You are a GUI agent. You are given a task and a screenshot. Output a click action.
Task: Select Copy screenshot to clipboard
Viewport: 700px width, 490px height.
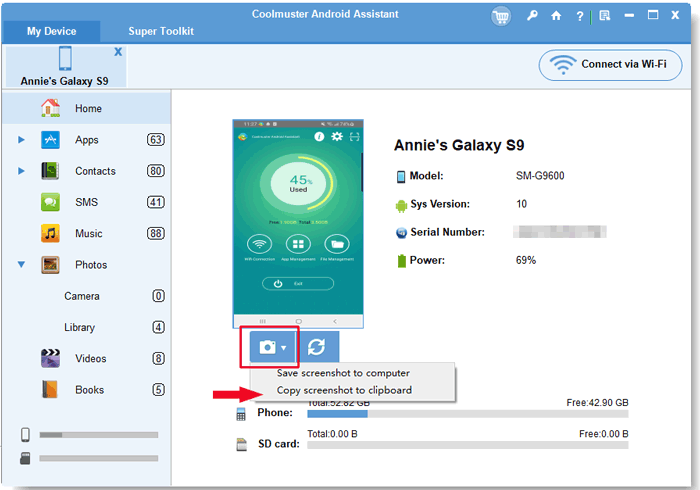coord(344,390)
